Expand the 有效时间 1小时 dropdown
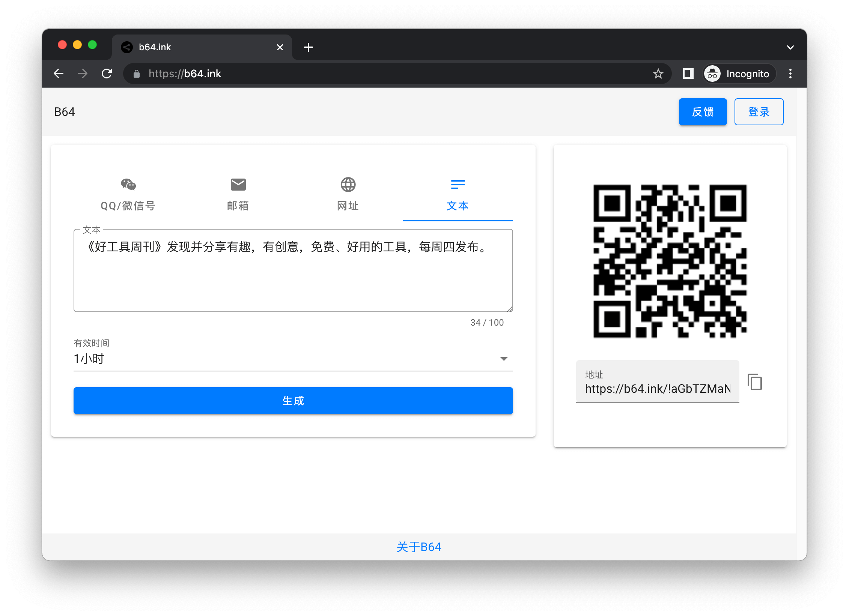 click(x=293, y=359)
